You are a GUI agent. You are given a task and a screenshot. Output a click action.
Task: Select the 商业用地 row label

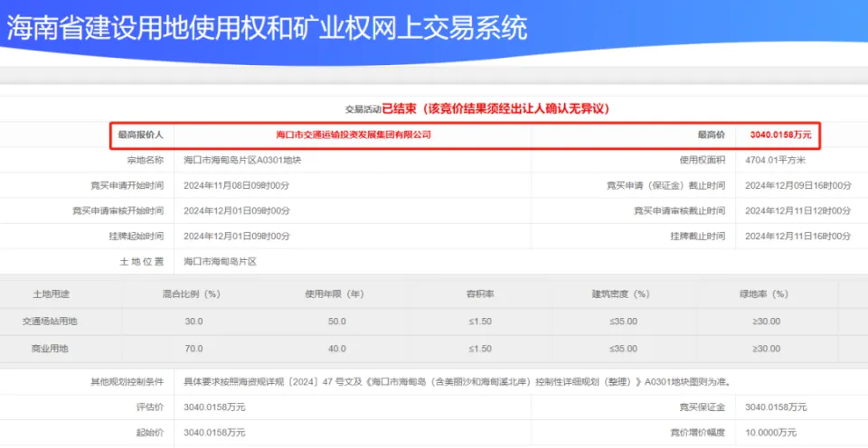click(51, 348)
